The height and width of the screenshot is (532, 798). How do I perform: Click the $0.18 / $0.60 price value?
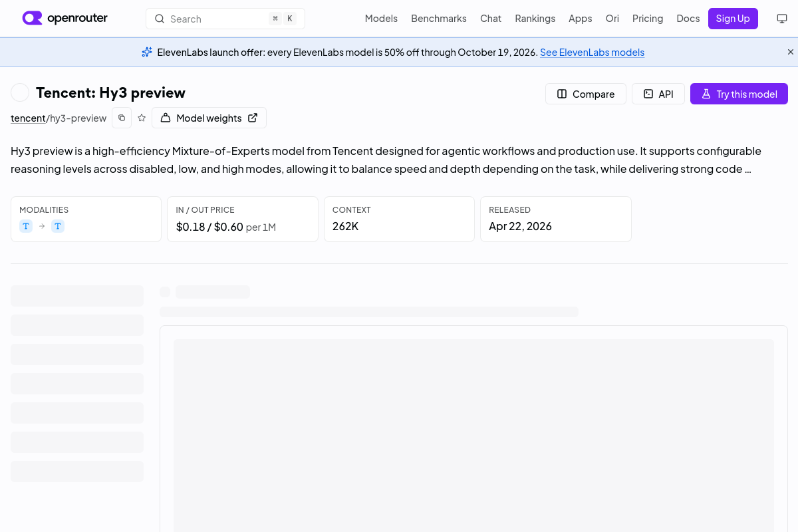[209, 226]
